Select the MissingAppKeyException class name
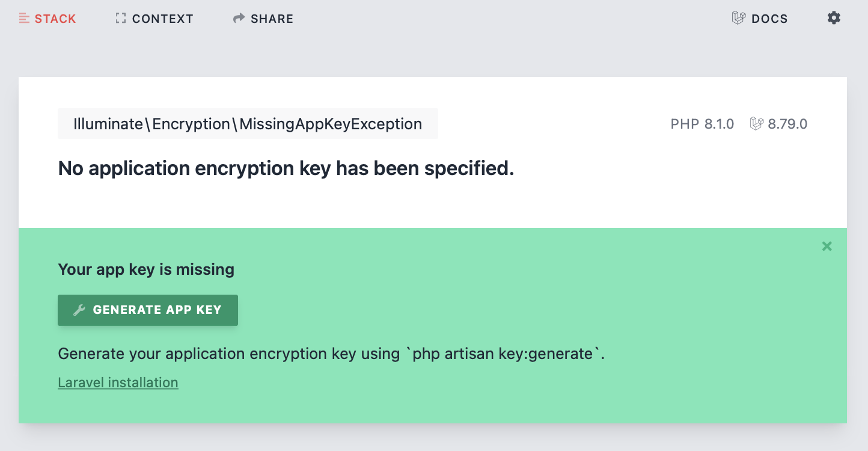Screen dimensions: 868x451 [x=248, y=124]
